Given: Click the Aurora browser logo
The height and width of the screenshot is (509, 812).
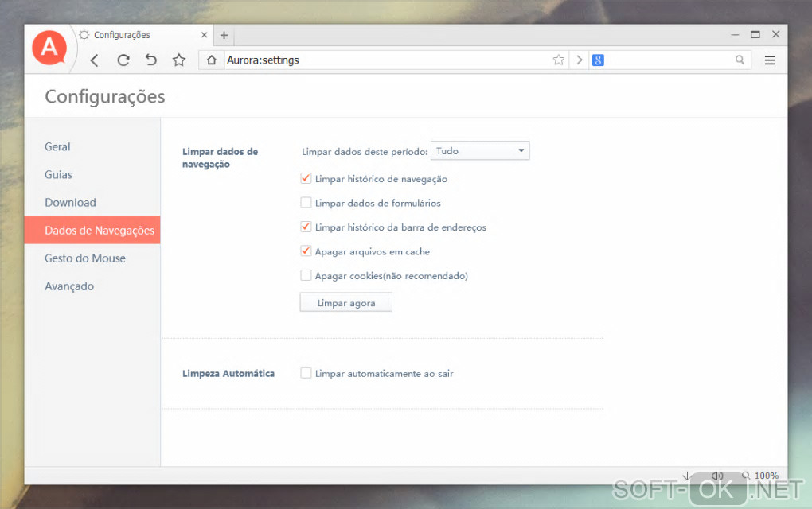Looking at the screenshot, I should [x=49, y=48].
